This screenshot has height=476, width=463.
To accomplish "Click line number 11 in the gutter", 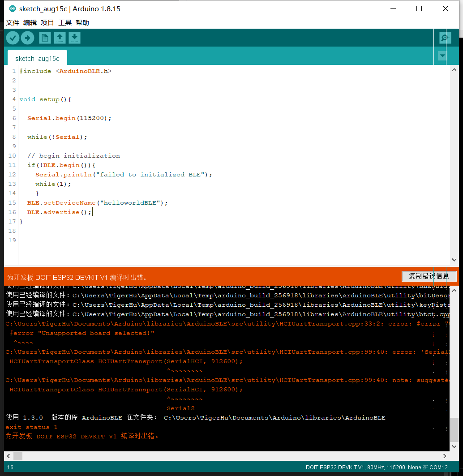I will tap(11, 165).
